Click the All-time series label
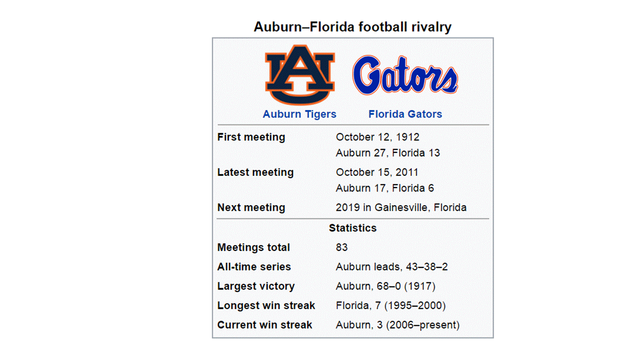Screen dimensions: 644x362 [254, 267]
